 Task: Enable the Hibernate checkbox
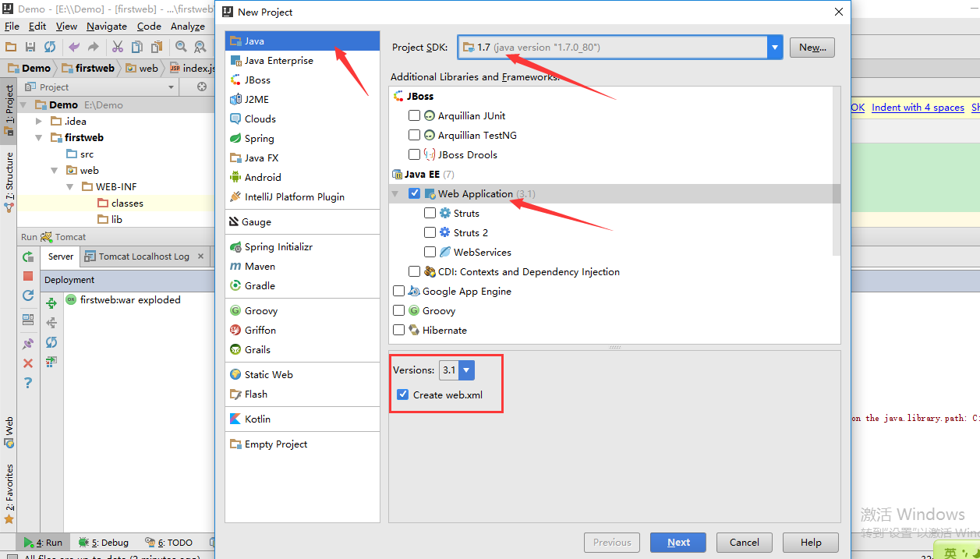click(398, 330)
